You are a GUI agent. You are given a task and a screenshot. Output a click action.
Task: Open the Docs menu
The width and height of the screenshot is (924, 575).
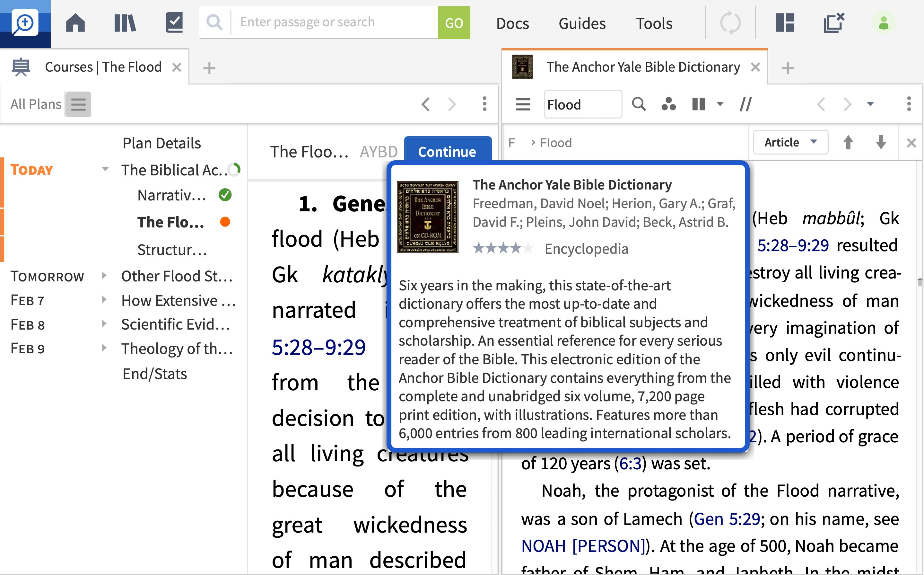click(512, 23)
